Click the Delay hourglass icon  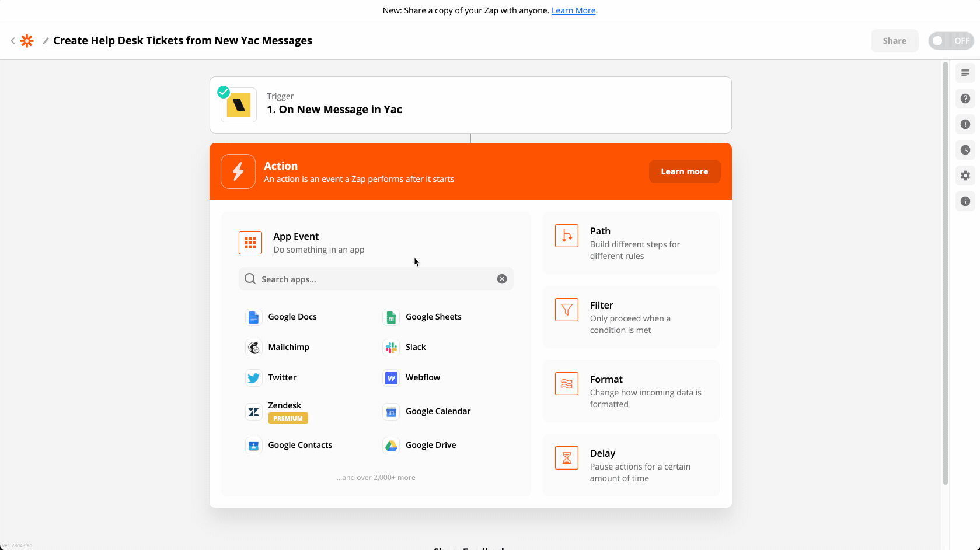567,458
